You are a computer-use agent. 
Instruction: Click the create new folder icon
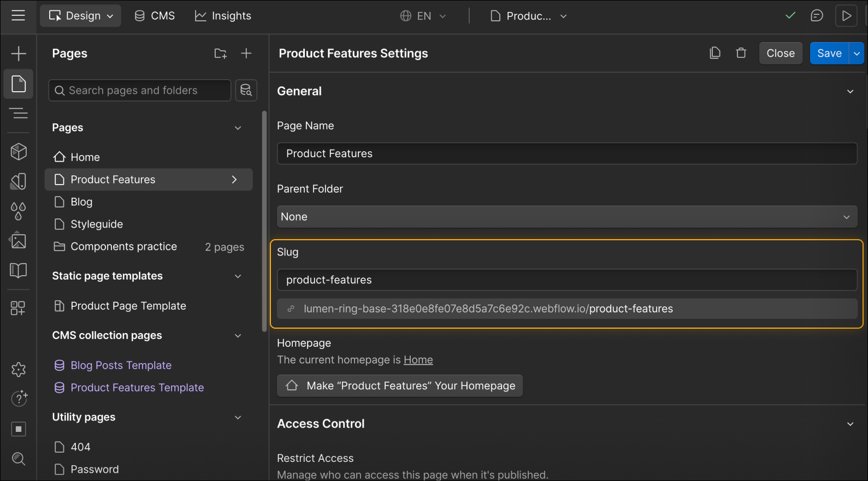point(220,54)
